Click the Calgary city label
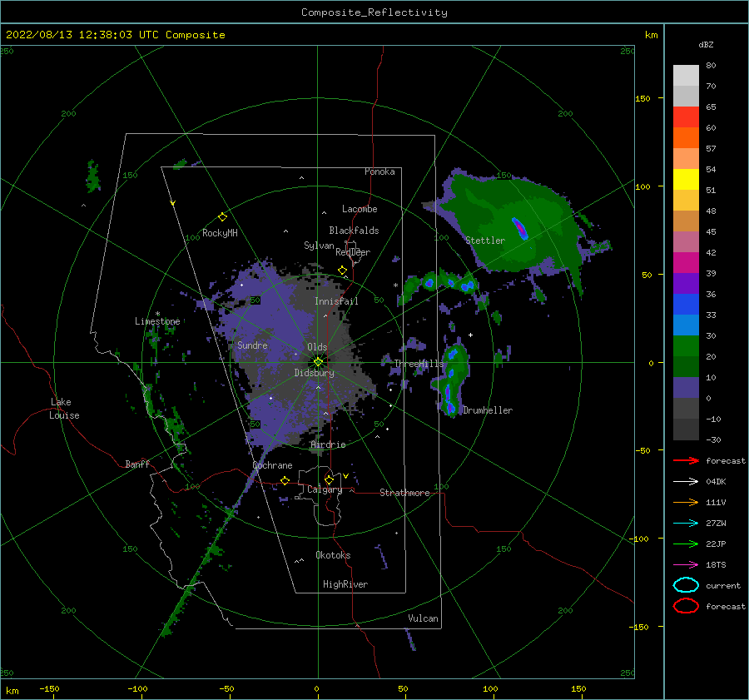749x700 pixels. [325, 489]
